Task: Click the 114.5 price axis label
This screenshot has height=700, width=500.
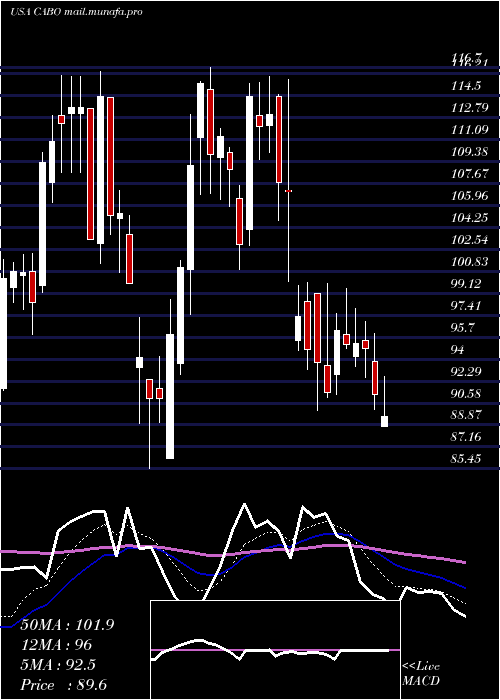Action: pos(466,86)
